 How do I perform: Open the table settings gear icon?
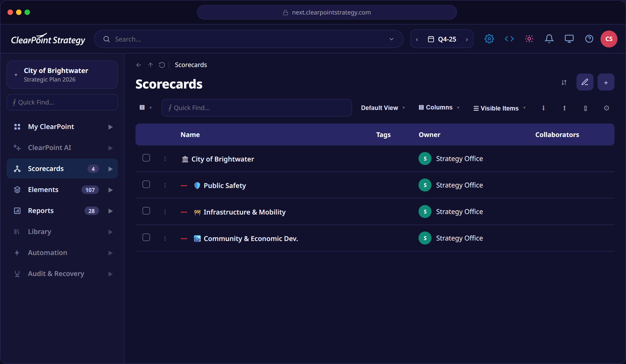(606, 108)
